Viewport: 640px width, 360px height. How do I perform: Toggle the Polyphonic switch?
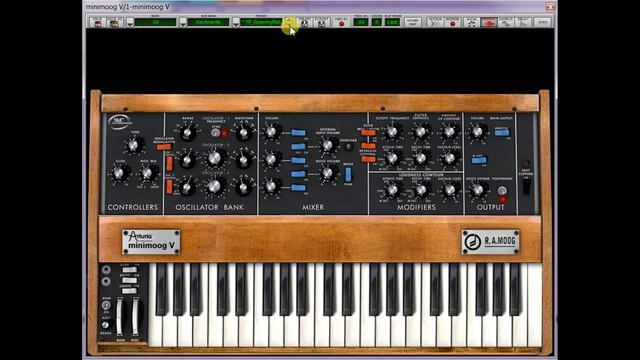502,191
